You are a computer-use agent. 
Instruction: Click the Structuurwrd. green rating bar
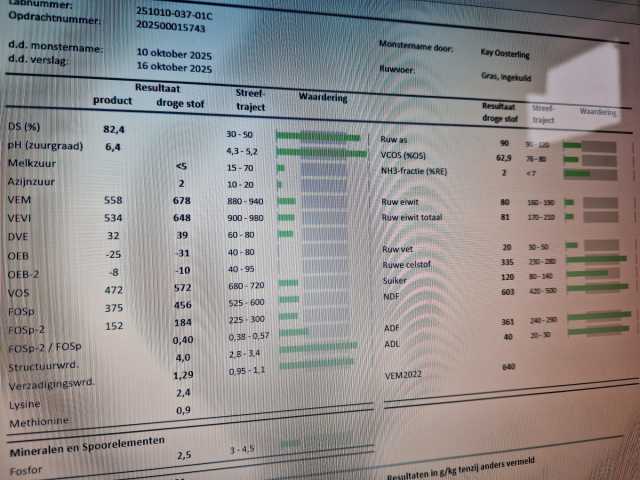(x=318, y=346)
